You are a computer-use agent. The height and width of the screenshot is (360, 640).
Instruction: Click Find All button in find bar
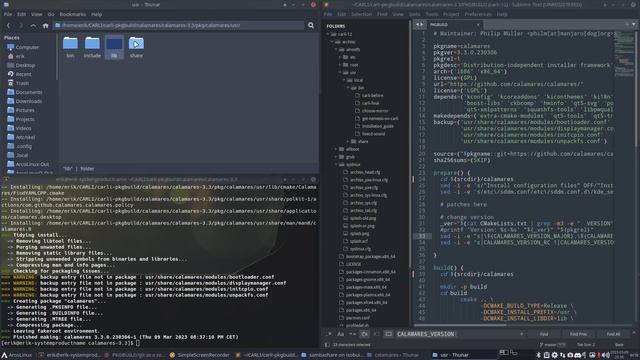[613, 334]
